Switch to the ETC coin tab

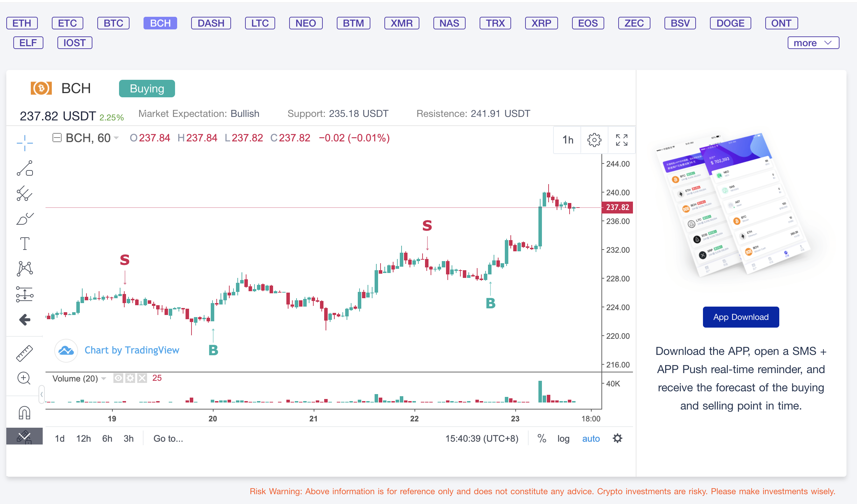click(67, 23)
